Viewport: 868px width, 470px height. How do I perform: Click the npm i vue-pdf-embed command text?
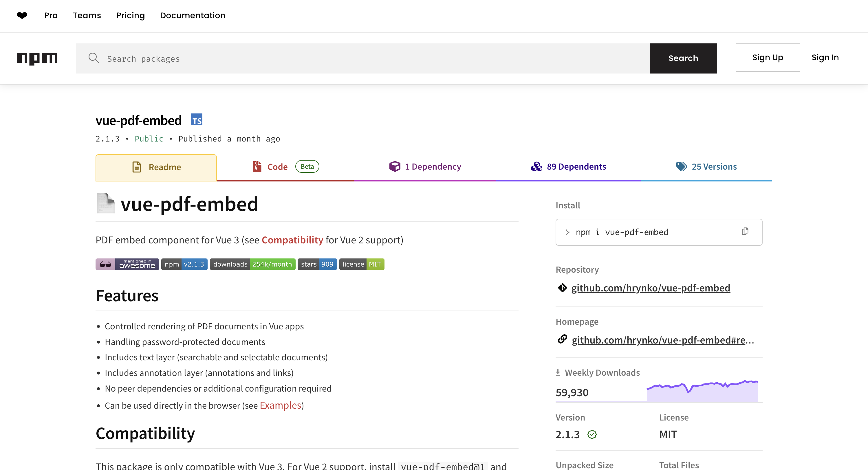pos(622,232)
